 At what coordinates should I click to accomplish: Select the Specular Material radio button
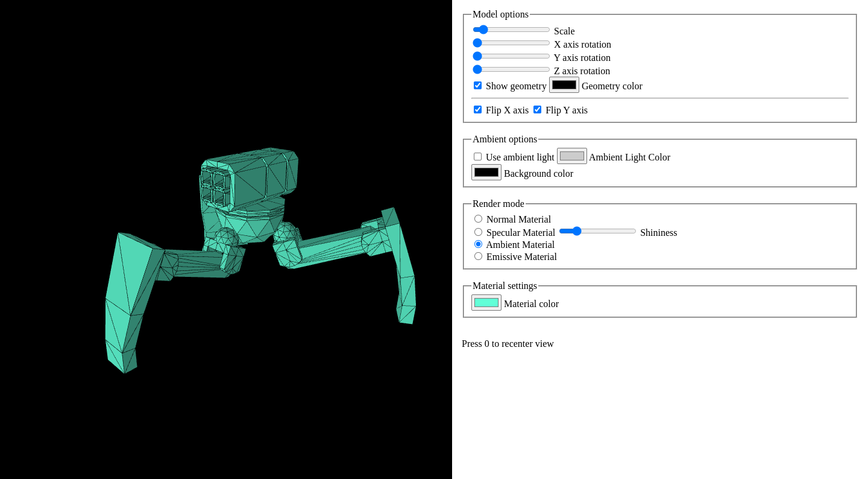(x=478, y=232)
